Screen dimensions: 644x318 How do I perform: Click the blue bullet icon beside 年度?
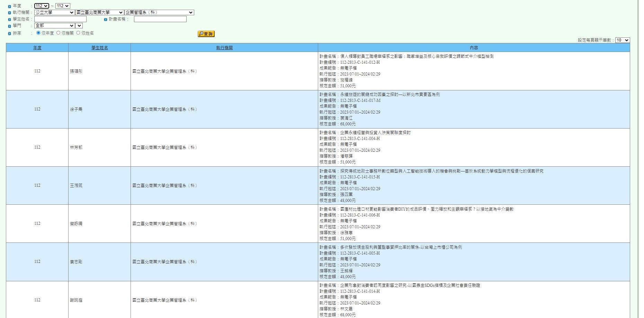(10, 6)
